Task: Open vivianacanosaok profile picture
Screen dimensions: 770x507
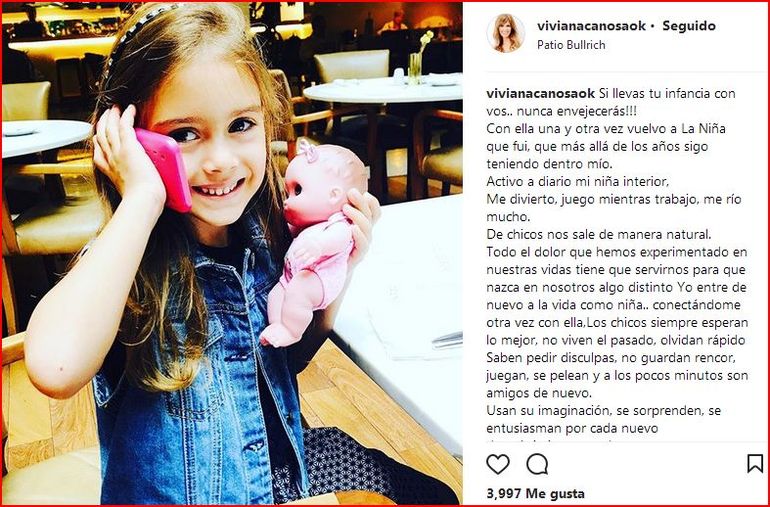Action: coord(505,33)
